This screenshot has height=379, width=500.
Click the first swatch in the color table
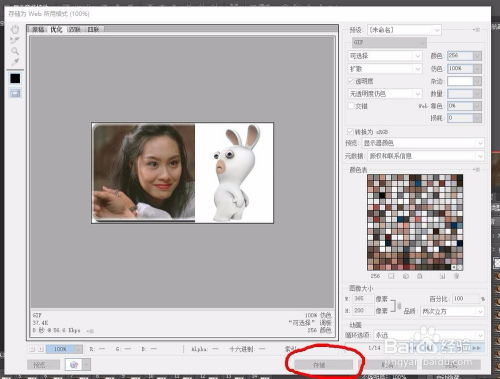point(370,177)
